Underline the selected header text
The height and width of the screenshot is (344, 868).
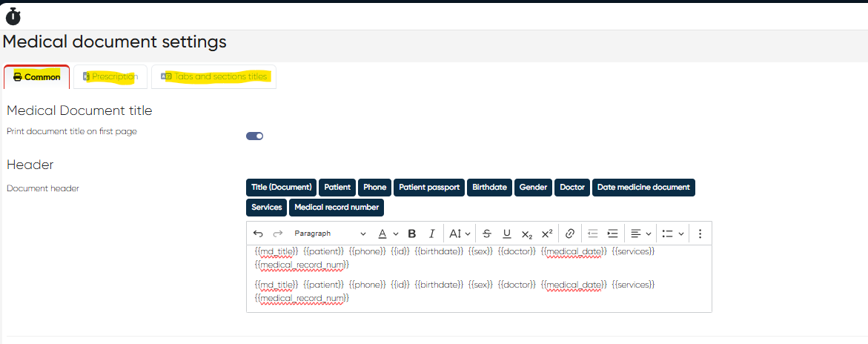[507, 234]
